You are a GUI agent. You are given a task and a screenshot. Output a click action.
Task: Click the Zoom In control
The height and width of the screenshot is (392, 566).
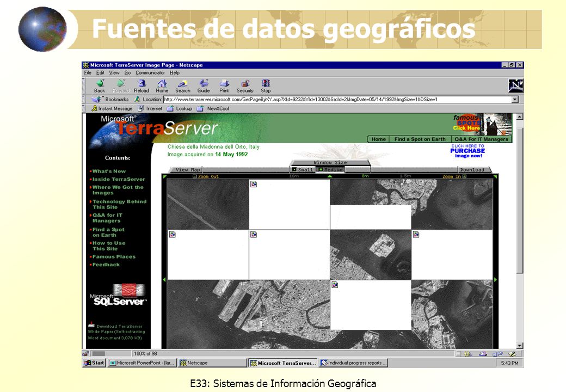point(454,176)
